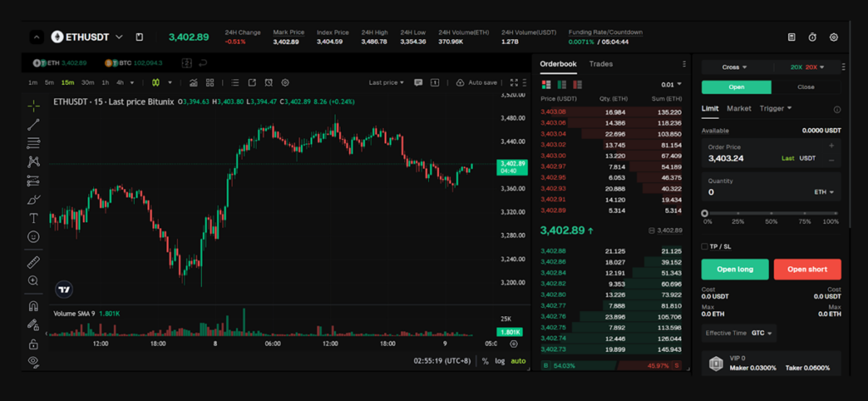Toggle lock all drawings padlock
This screenshot has width=868, height=401.
(33, 344)
